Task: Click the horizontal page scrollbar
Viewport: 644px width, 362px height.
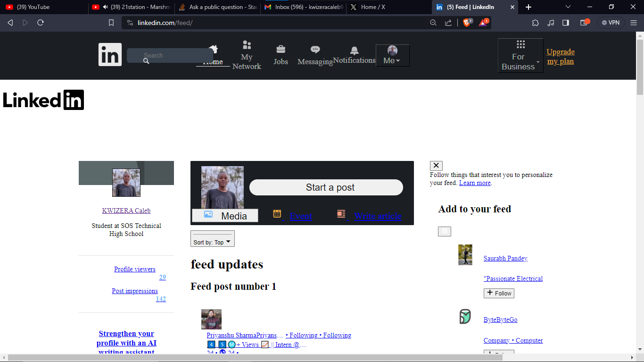Action: click(255, 358)
